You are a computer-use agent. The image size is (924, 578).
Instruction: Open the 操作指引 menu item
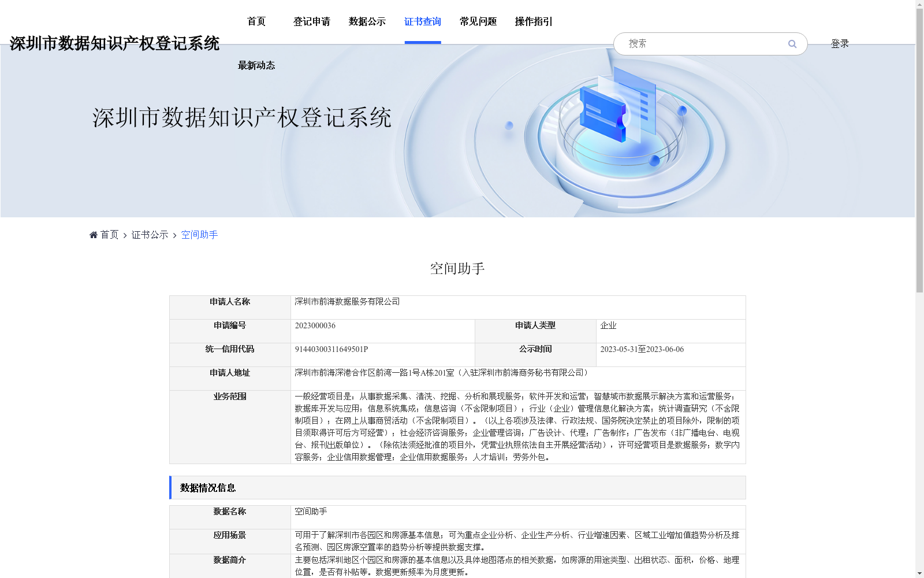(x=534, y=21)
